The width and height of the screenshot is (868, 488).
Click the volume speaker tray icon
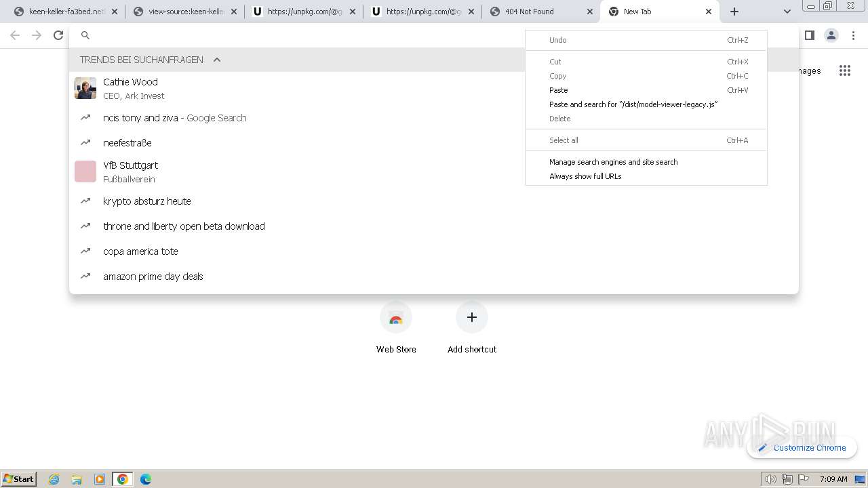(771, 479)
